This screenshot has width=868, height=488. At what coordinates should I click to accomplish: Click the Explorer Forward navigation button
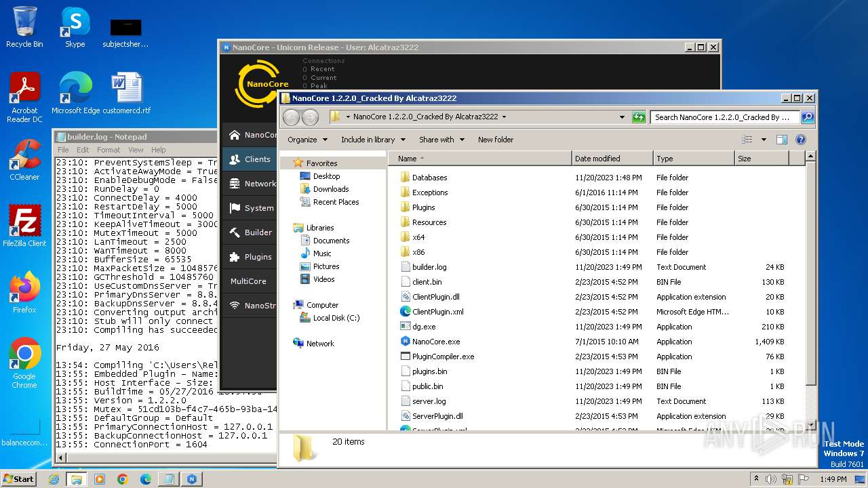(310, 117)
